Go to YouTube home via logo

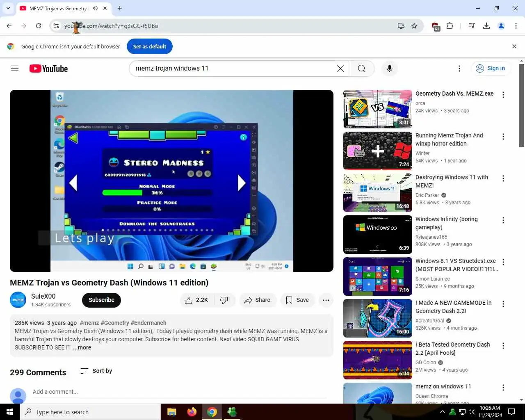(48, 68)
